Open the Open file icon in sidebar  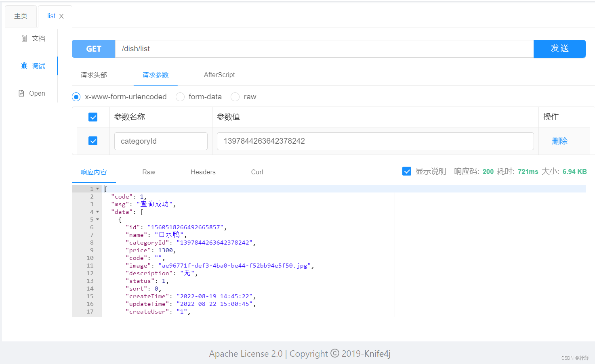pos(21,93)
